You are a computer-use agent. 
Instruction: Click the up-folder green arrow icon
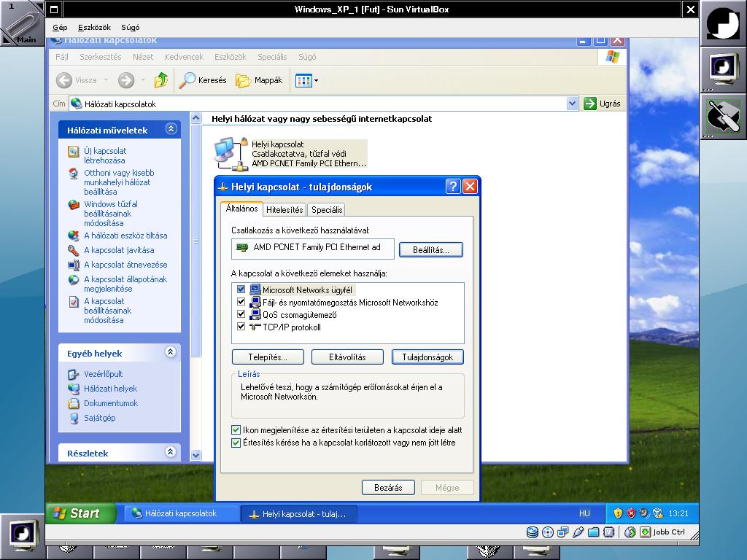(x=161, y=80)
